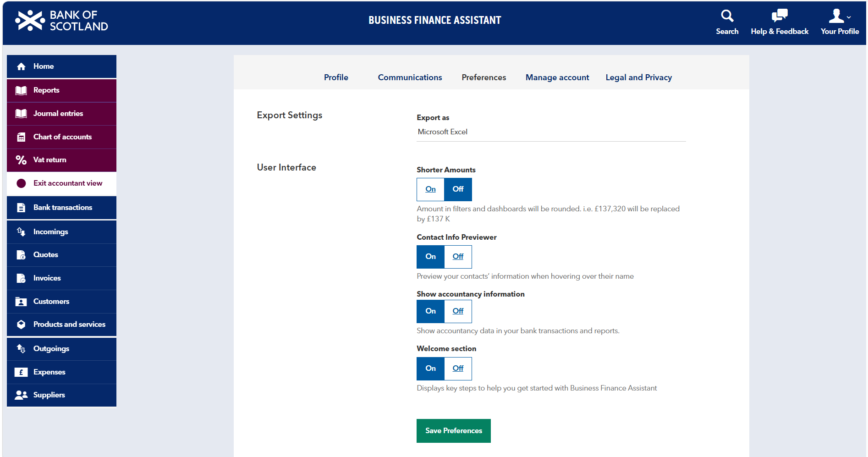This screenshot has width=868, height=457.
Task: Click the Chart of accounts icon
Action: coord(21,137)
